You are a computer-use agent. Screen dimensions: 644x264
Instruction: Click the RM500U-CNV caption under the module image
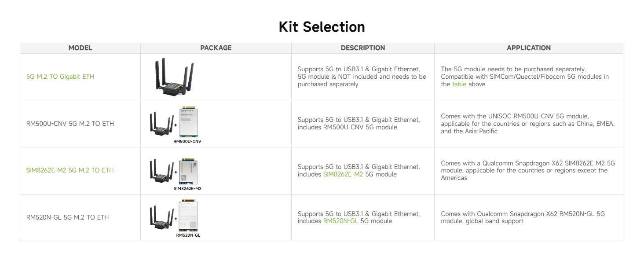click(x=187, y=142)
